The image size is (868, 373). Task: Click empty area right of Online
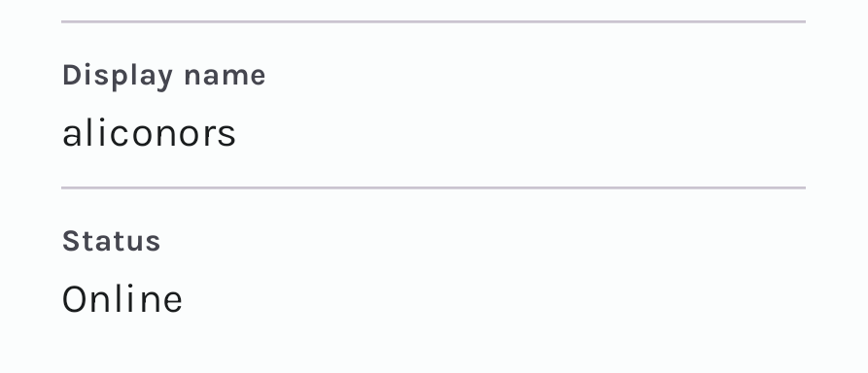coord(495,299)
